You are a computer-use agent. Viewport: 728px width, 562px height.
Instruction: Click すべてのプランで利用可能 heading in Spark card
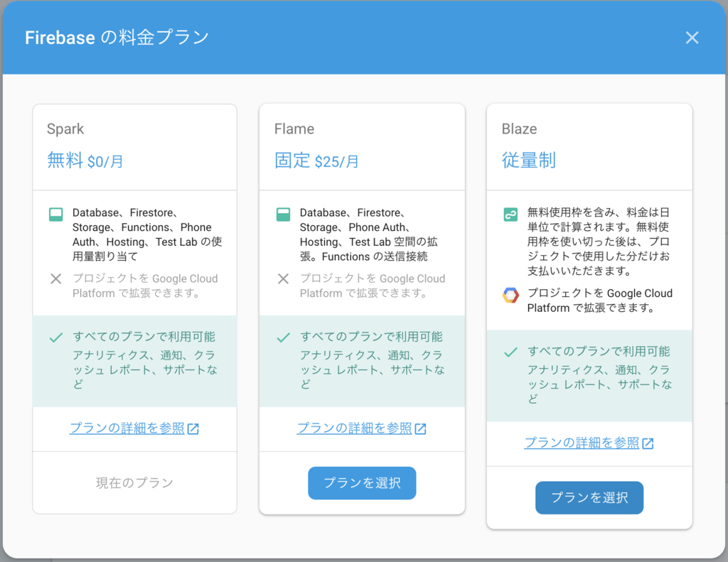(144, 337)
